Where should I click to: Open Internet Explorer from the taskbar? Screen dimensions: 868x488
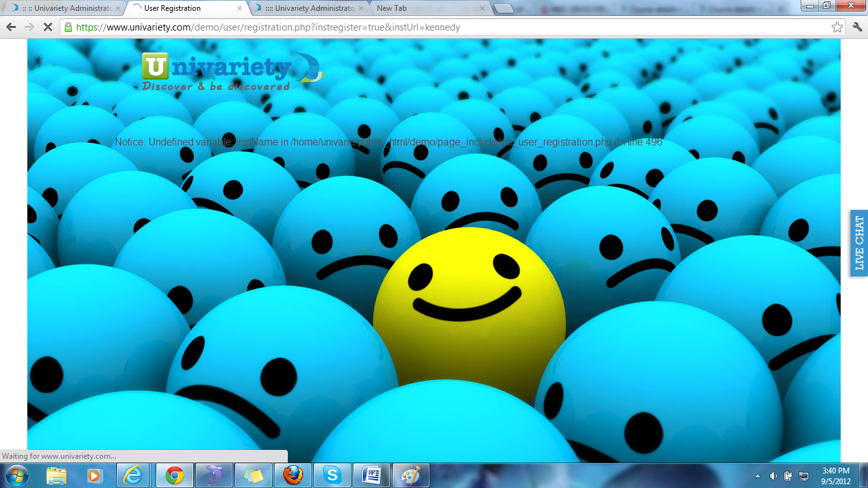133,475
